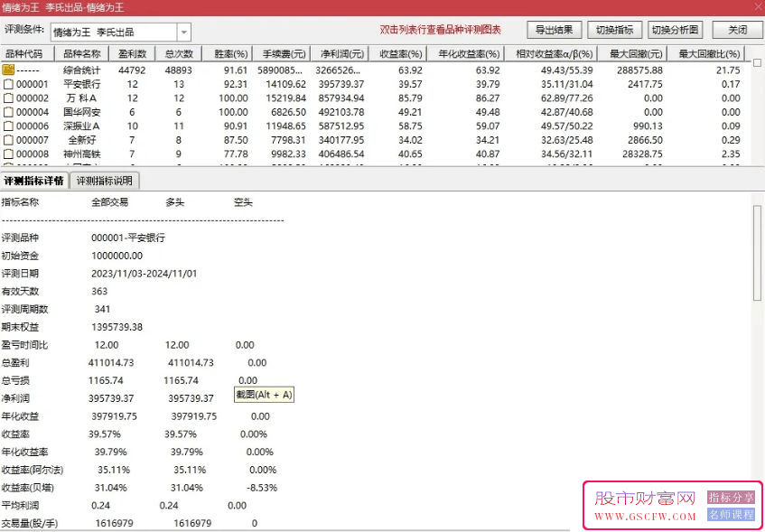The height and width of the screenshot is (532, 765).
Task: Click document icon for 000002 万科A
Action: click(8, 98)
